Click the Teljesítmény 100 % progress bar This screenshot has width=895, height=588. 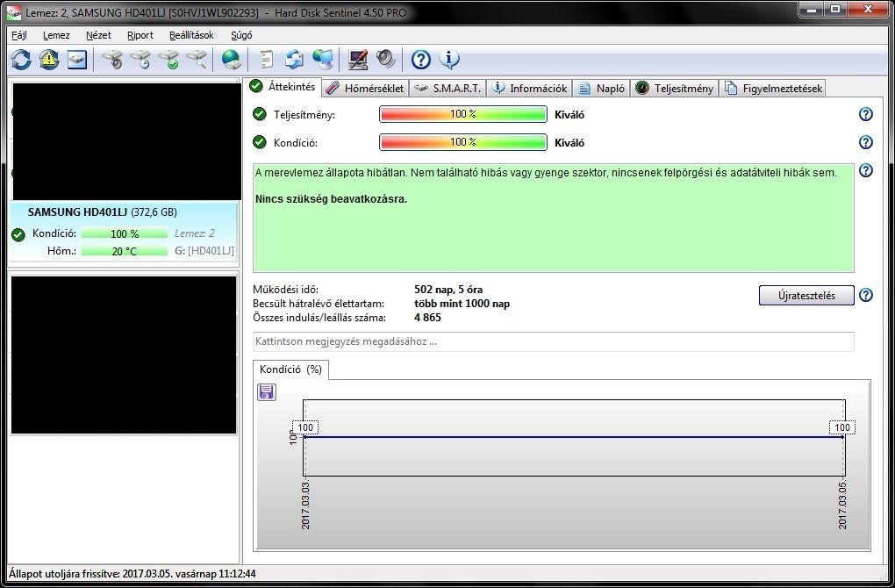463,114
